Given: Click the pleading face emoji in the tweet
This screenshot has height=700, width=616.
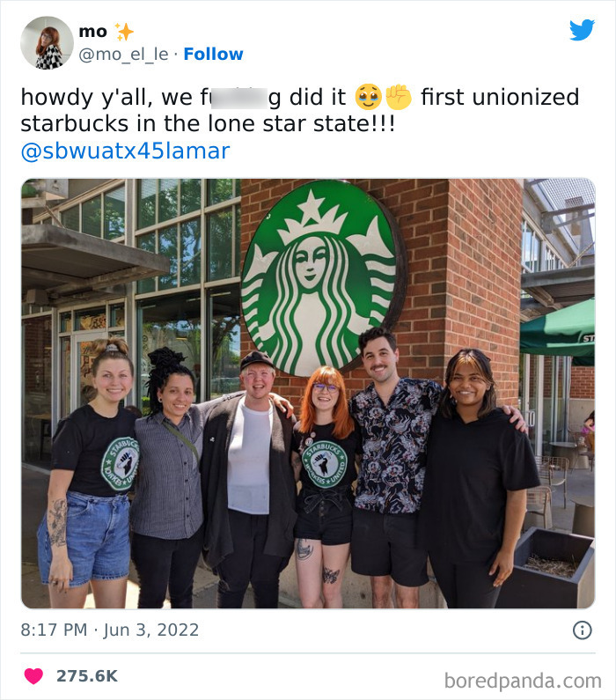Looking at the screenshot, I should click(x=367, y=97).
